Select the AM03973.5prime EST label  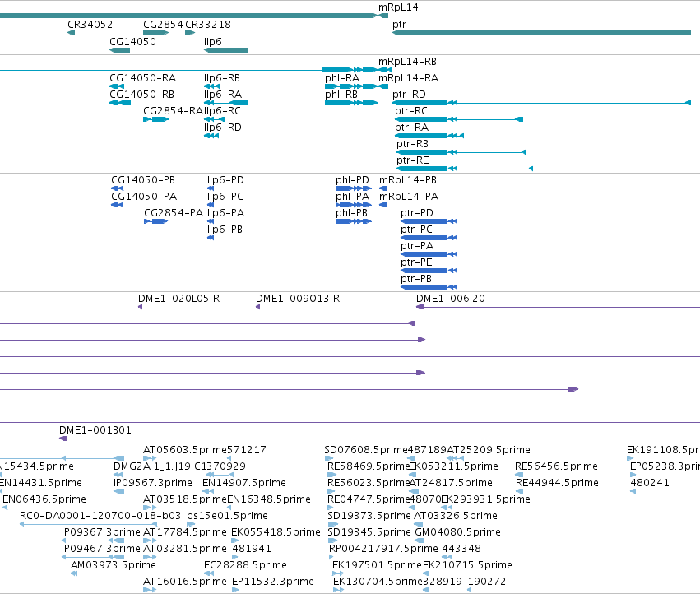coord(114,565)
